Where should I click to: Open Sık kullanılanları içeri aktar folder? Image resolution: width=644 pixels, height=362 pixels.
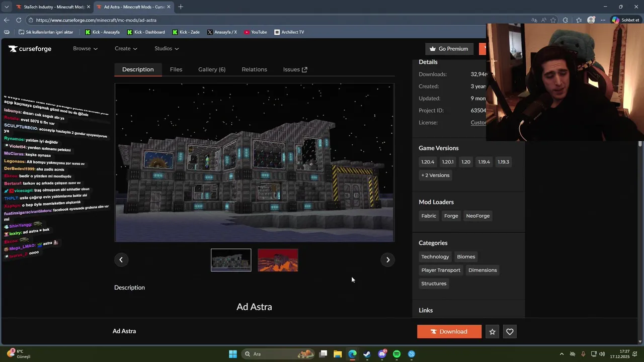click(46, 32)
